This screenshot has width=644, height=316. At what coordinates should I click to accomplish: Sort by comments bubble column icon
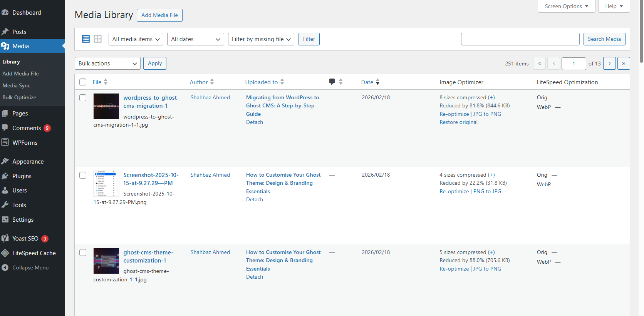click(332, 82)
